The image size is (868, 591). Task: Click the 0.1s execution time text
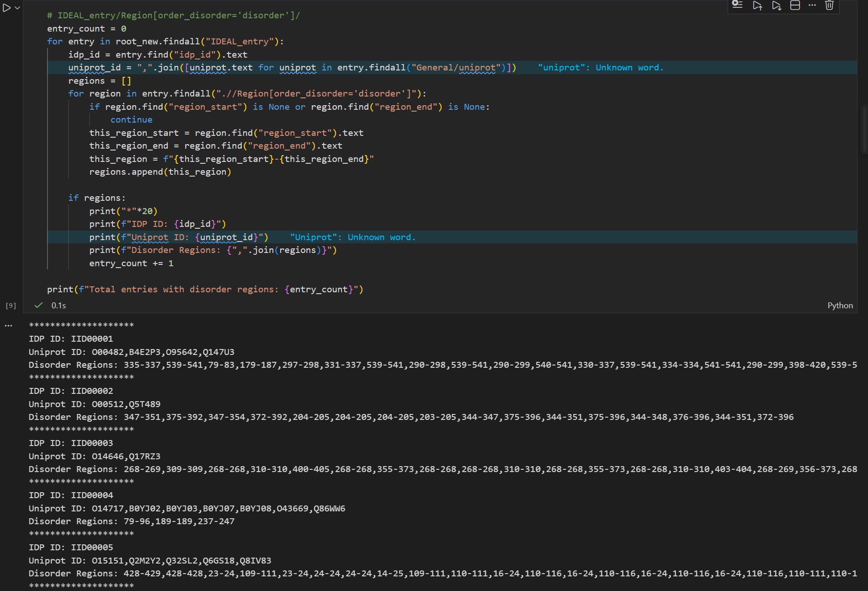point(59,306)
